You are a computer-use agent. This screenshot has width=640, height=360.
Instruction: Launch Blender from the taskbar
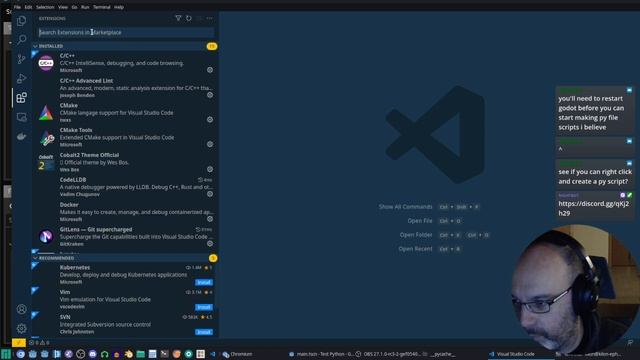coord(129,354)
